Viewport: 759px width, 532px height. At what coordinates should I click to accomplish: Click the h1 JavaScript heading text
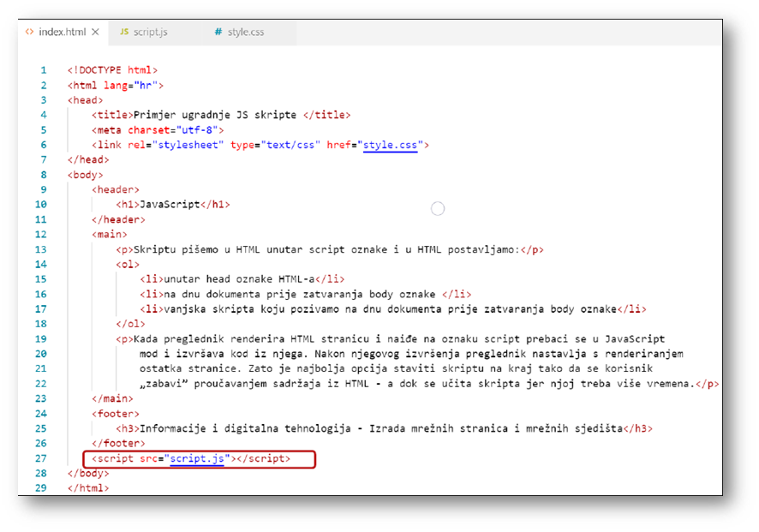click(170, 204)
